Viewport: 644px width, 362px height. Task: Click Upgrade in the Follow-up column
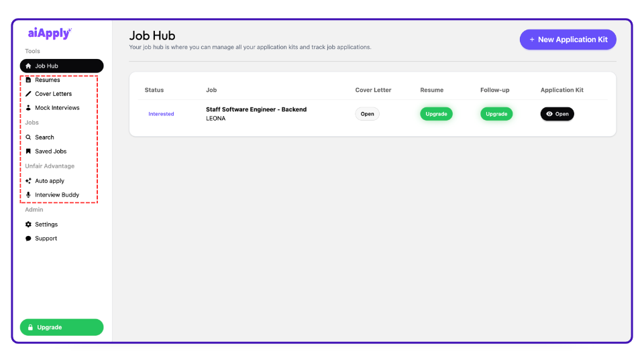[x=496, y=114]
